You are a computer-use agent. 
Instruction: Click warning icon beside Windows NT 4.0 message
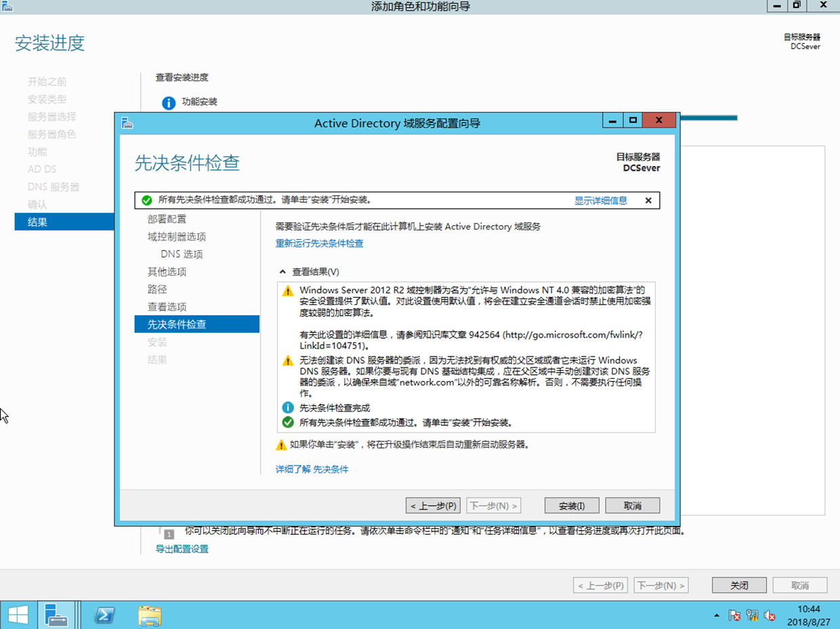pyautogui.click(x=288, y=290)
